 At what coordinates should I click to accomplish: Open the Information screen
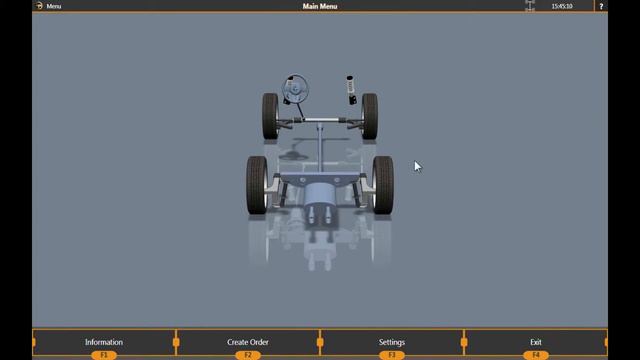[x=104, y=342]
